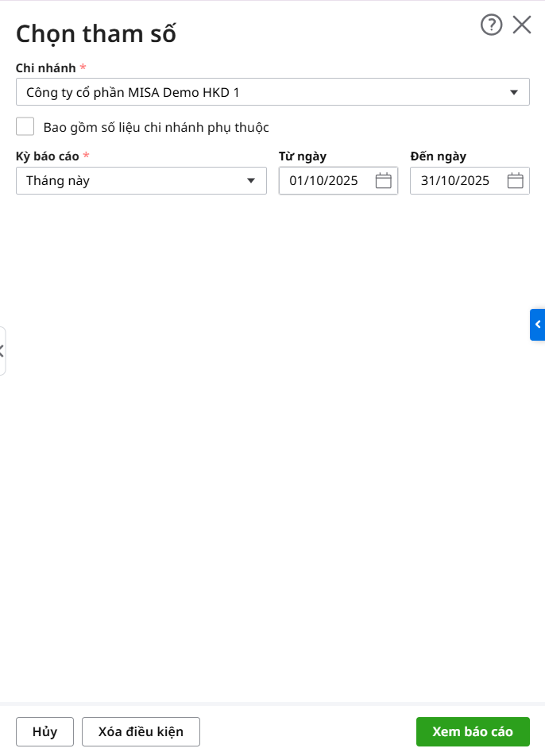Click the Xóa điều kiện button
This screenshot has width=545, height=756.
coord(141,731)
